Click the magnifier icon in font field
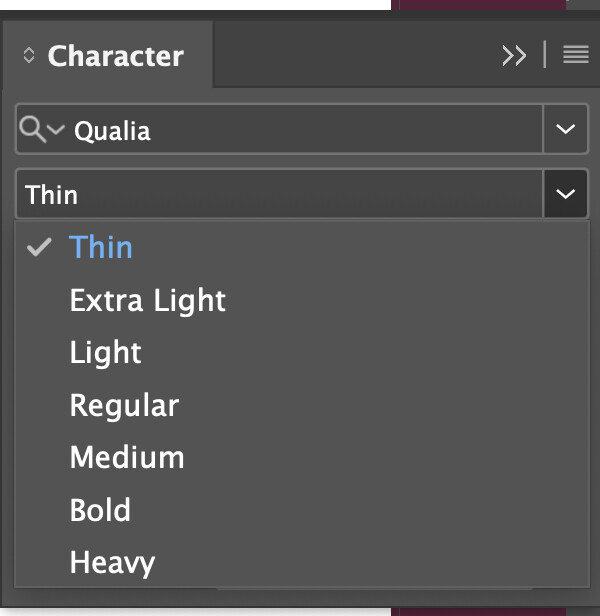 coord(32,130)
